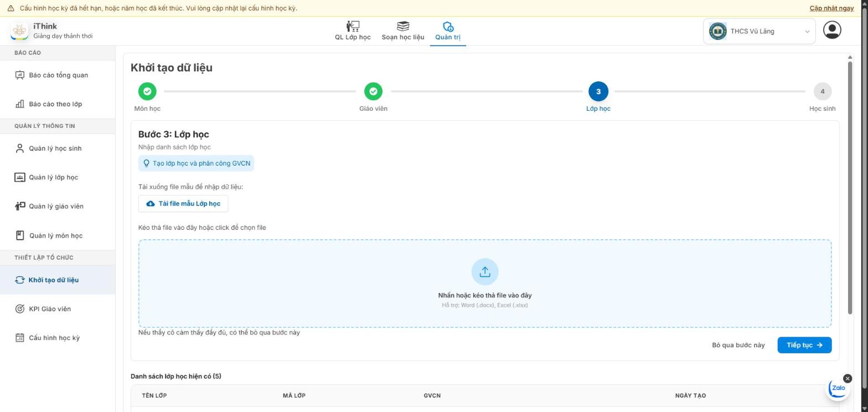The height and width of the screenshot is (412, 868).
Task: Open Khởi tạo dữ liệu menu item
Action: click(58, 280)
